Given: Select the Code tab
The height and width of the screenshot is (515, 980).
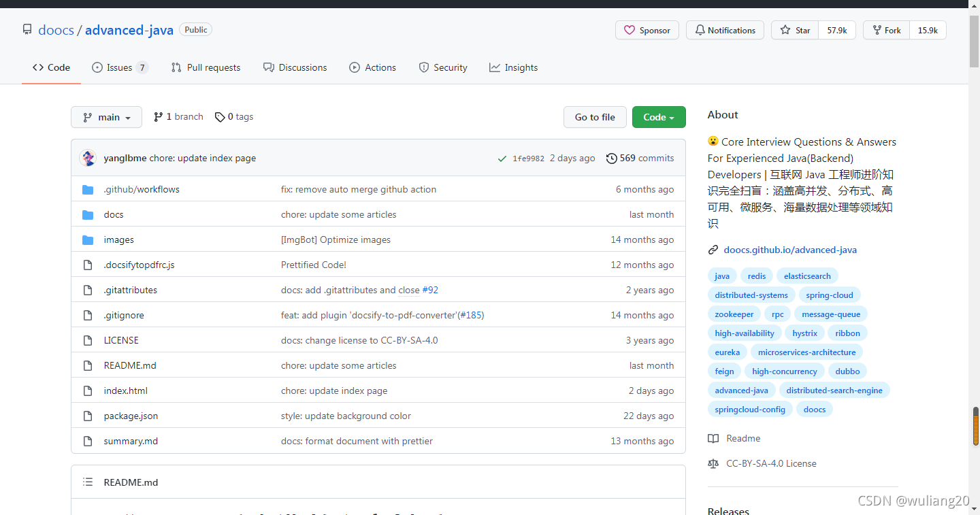Looking at the screenshot, I should coord(51,67).
